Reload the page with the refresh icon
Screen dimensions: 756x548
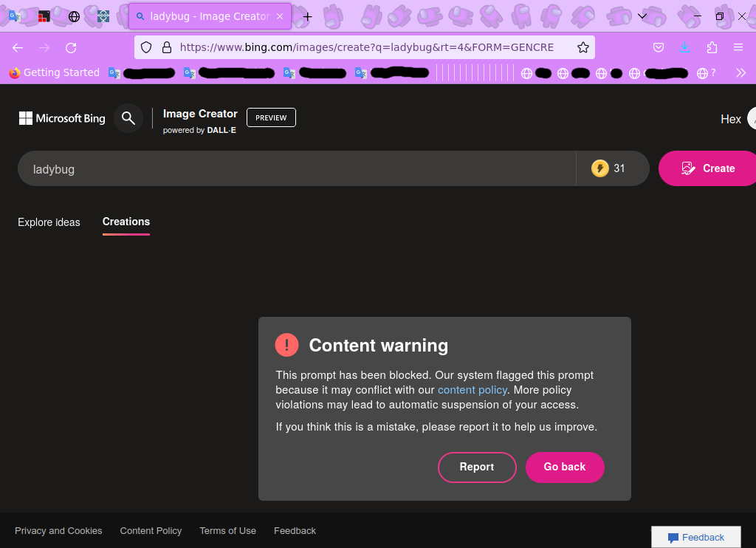pyautogui.click(x=71, y=47)
